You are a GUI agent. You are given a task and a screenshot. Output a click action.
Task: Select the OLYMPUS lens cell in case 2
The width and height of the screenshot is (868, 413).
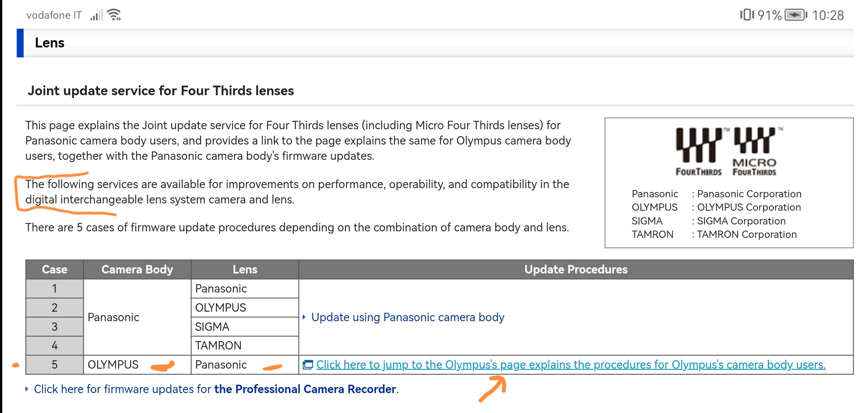point(245,307)
